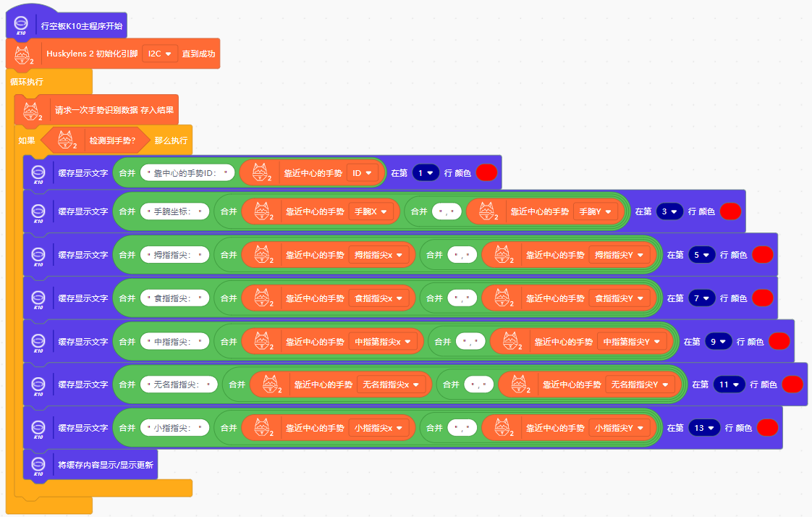
Task: Click the red color swatch on the row 9 block
Action: 779,341
